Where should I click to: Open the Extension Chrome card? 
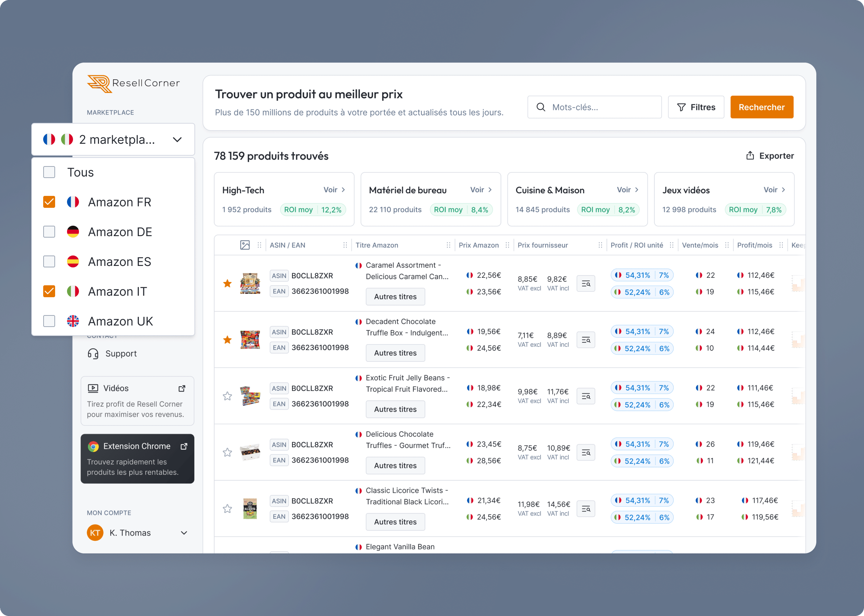[x=137, y=458]
